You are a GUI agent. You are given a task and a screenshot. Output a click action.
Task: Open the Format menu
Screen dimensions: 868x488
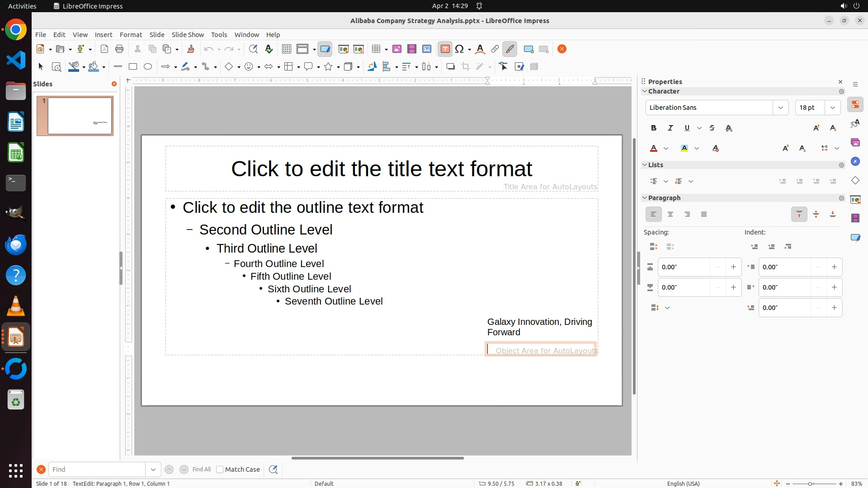click(131, 34)
